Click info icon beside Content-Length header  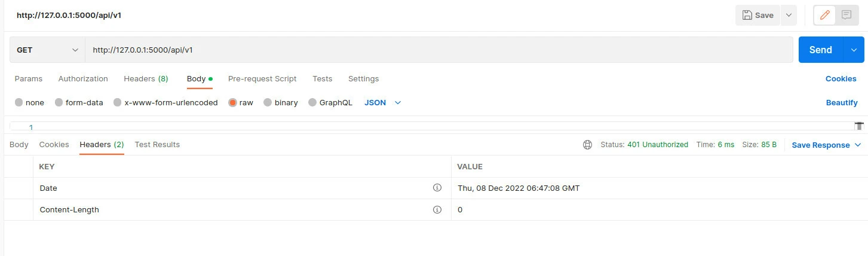(437, 210)
